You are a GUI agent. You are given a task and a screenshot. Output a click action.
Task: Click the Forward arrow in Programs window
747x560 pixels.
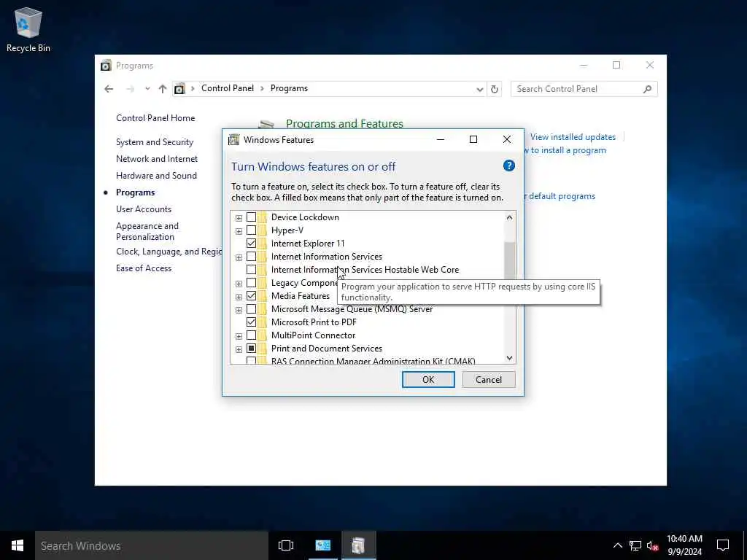click(x=130, y=89)
